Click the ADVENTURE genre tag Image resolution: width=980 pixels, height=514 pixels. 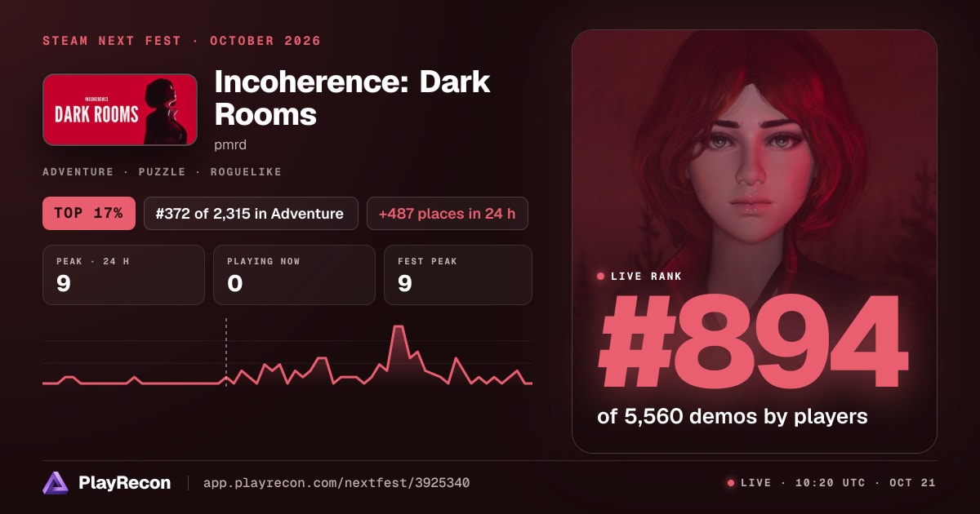[78, 172]
